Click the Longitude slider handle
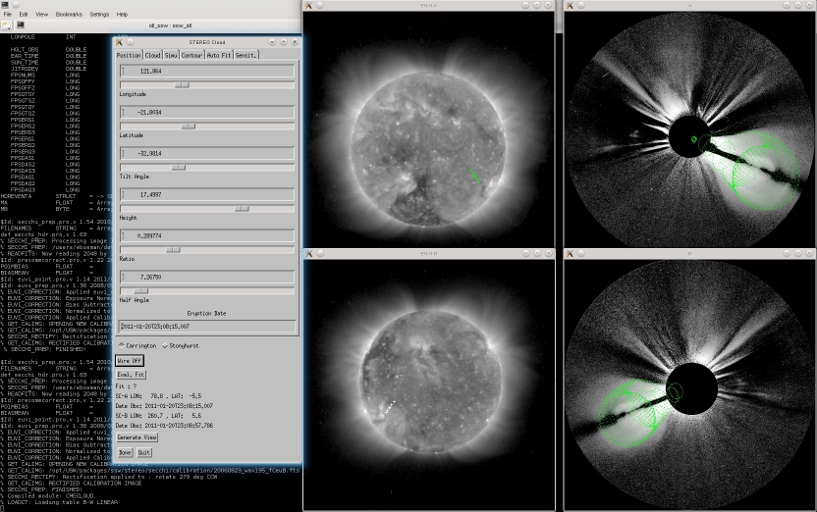Screen dimensions: 817x512 (181, 85)
